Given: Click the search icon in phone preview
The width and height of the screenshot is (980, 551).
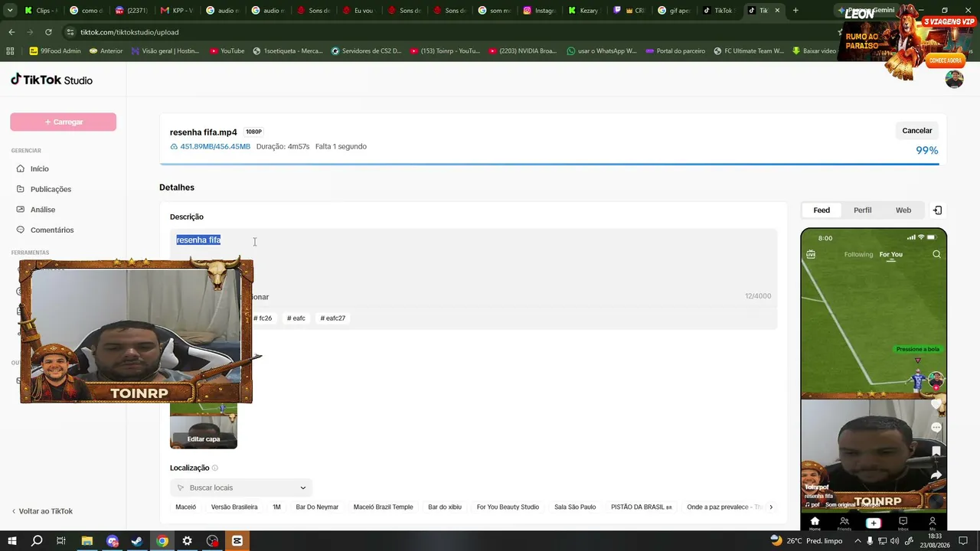Looking at the screenshot, I should click(x=936, y=255).
